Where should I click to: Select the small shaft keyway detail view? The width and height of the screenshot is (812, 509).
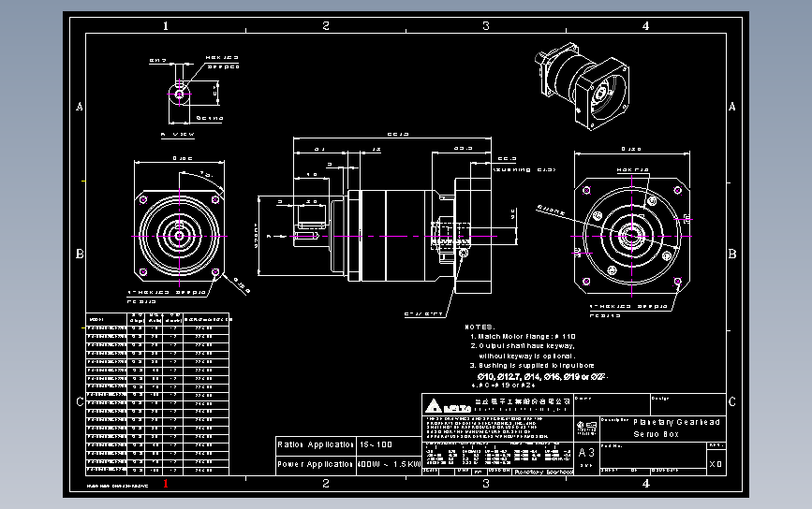[x=179, y=95]
